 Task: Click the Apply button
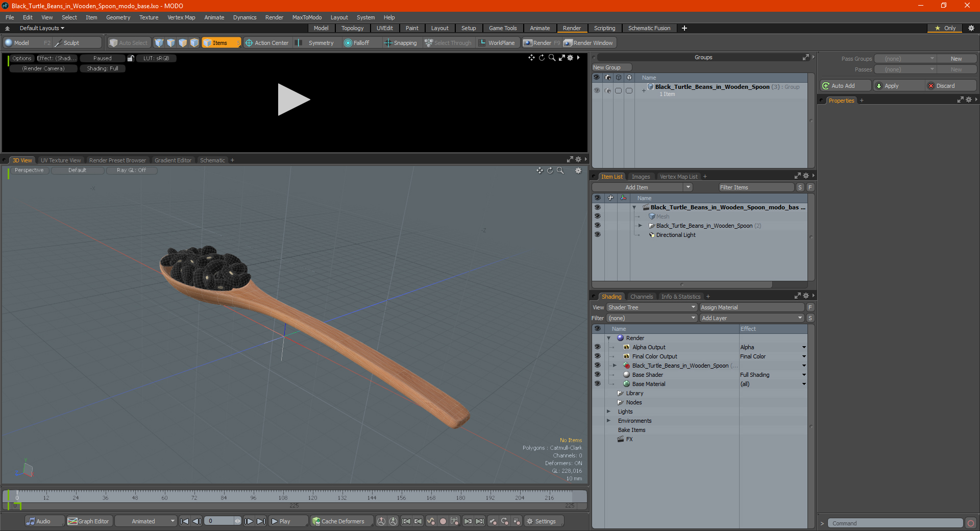pyautogui.click(x=898, y=86)
